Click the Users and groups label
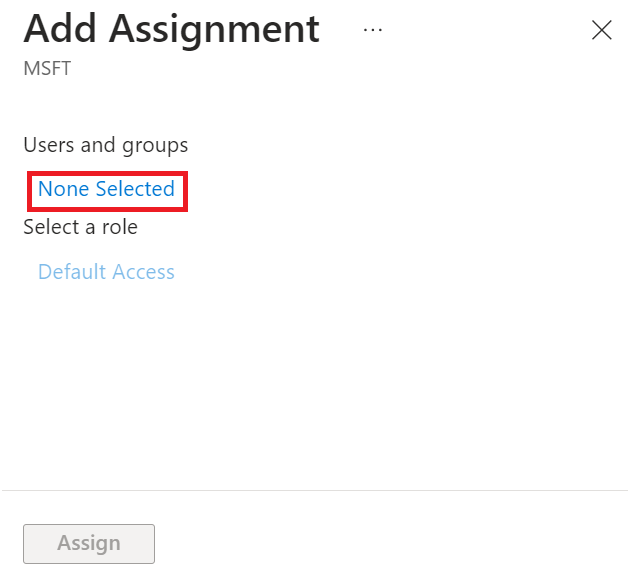The image size is (628, 585). click(105, 145)
